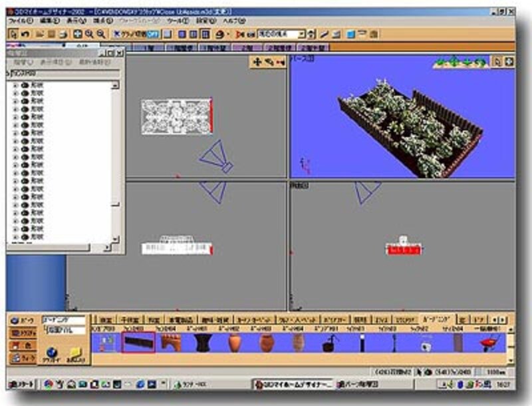Open the dropdown arrow beside the render icon
Screen dimensions: 532x406
click(x=228, y=35)
